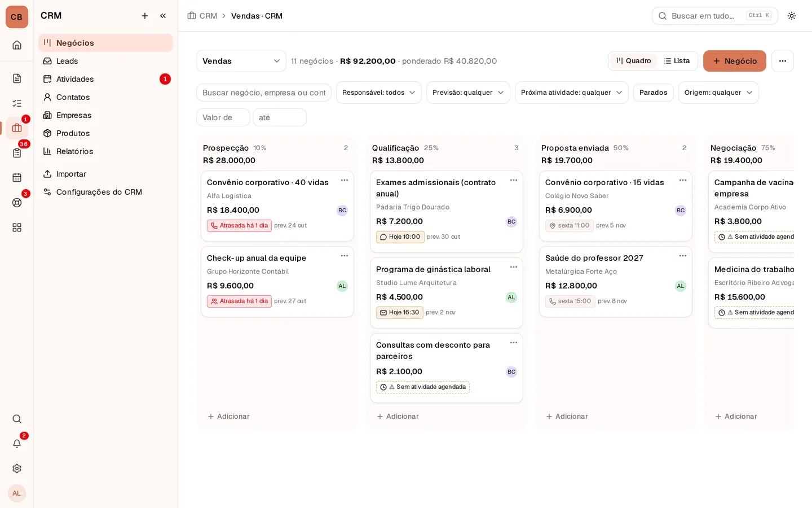Image resolution: width=812 pixels, height=508 pixels.
Task: Go to Leads in the CRM sidebar
Action: tap(105, 61)
